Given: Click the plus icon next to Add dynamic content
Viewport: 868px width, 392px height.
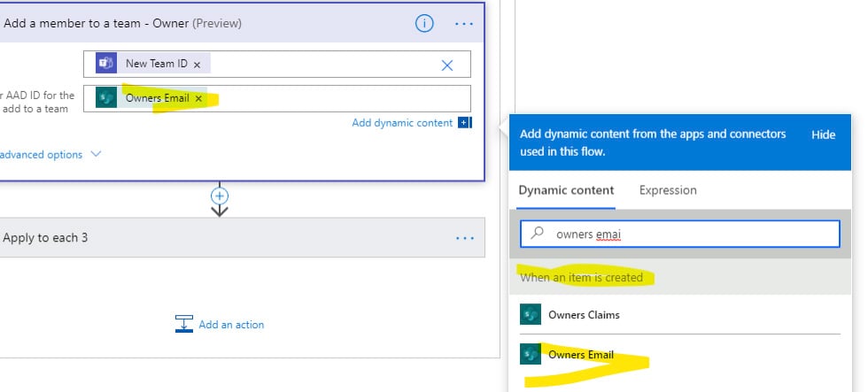Looking at the screenshot, I should (463, 123).
